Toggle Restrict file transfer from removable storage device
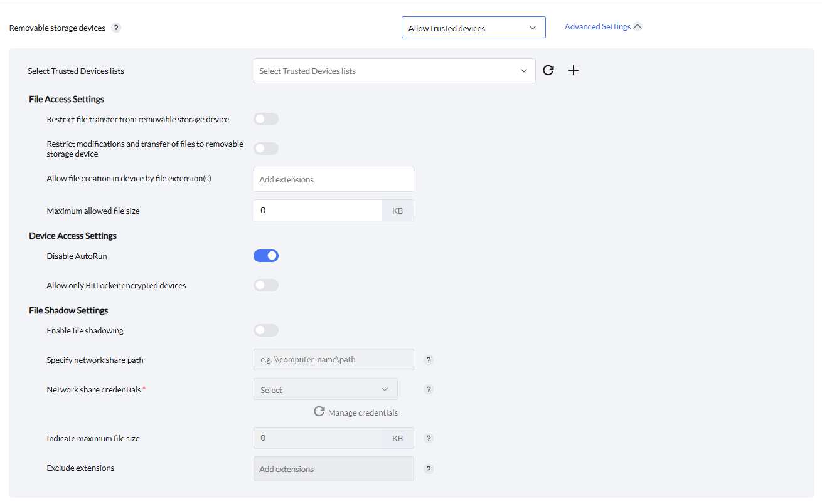 [266, 119]
